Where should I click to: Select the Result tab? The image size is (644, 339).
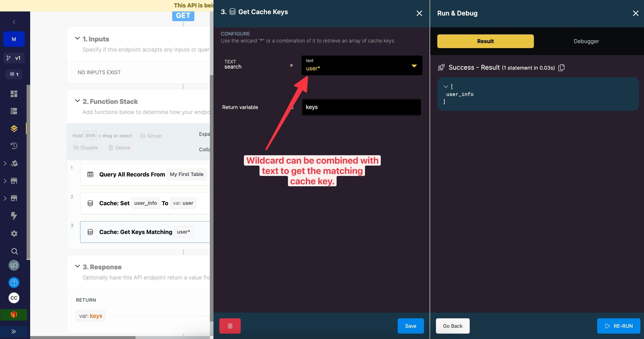[485, 41]
